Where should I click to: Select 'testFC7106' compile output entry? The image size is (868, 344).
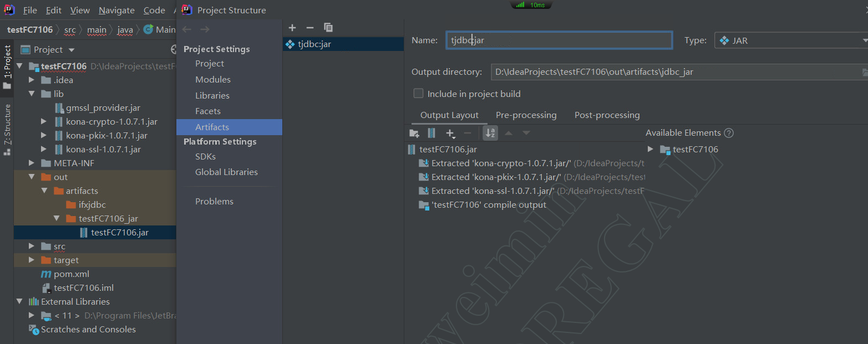tap(483, 205)
